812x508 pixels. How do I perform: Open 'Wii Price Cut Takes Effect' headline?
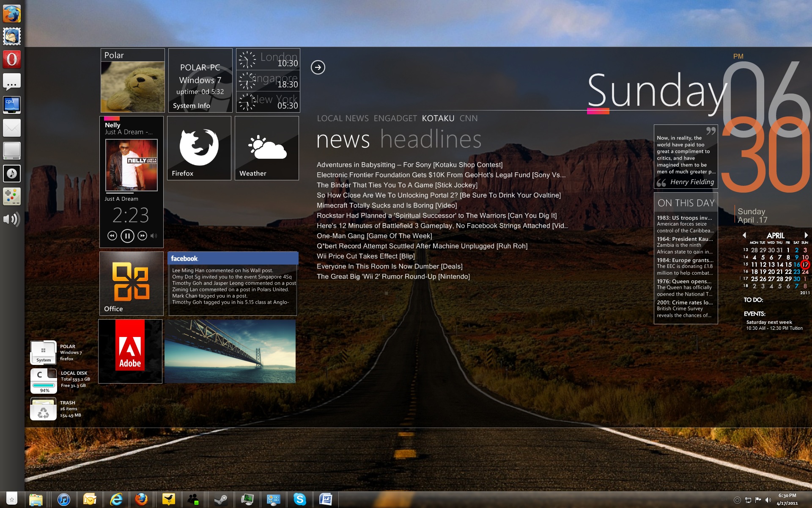(x=366, y=256)
